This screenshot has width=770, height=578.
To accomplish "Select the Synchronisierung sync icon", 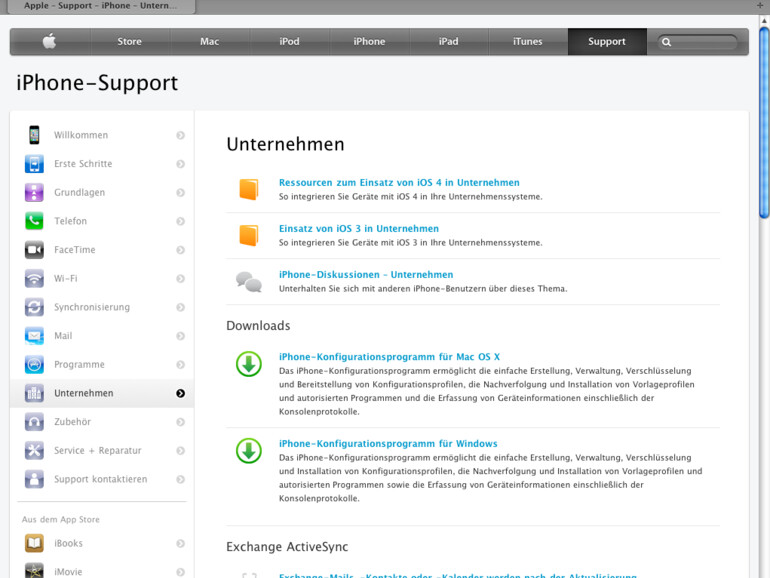I will [34, 307].
